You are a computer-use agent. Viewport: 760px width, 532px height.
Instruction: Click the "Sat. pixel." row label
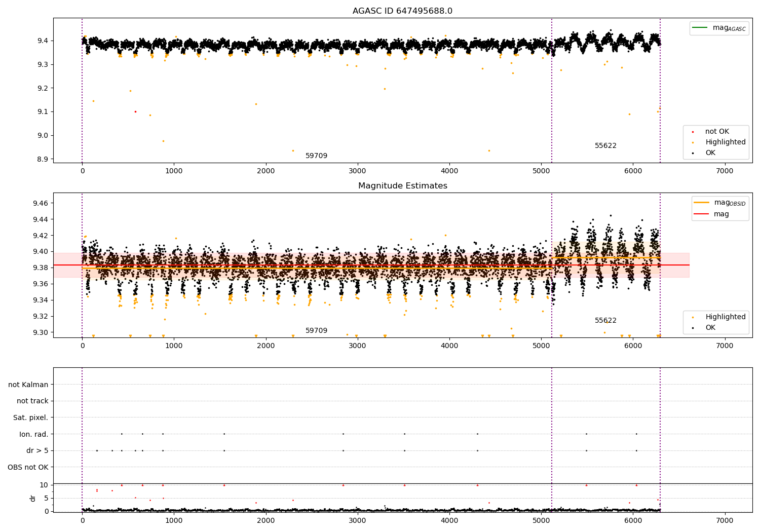[31, 418]
